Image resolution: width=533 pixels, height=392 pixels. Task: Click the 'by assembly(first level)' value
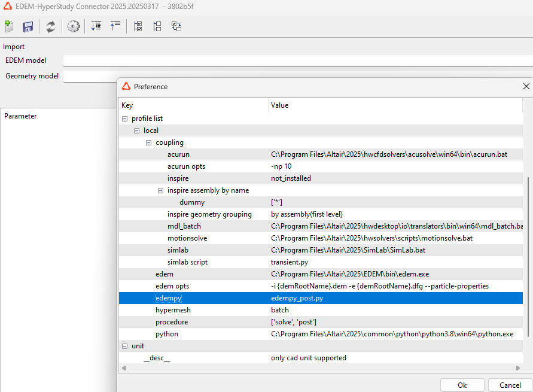coord(307,214)
